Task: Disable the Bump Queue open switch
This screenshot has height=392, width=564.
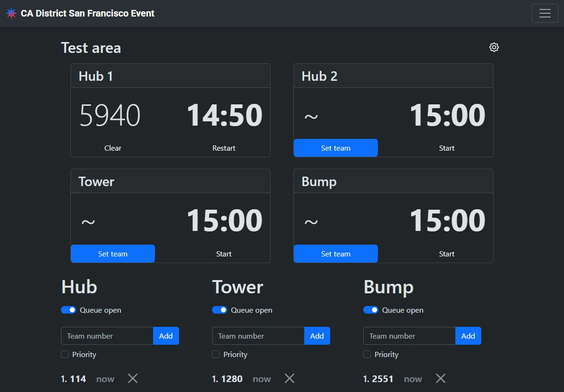Action: pos(371,310)
